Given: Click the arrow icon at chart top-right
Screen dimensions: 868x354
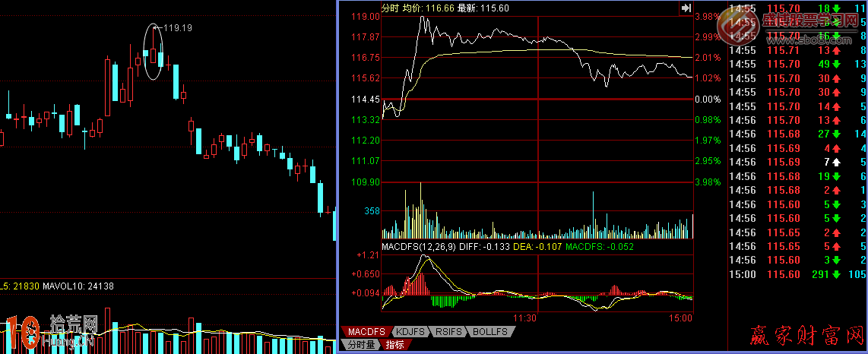Looking at the screenshot, I should point(686,8).
